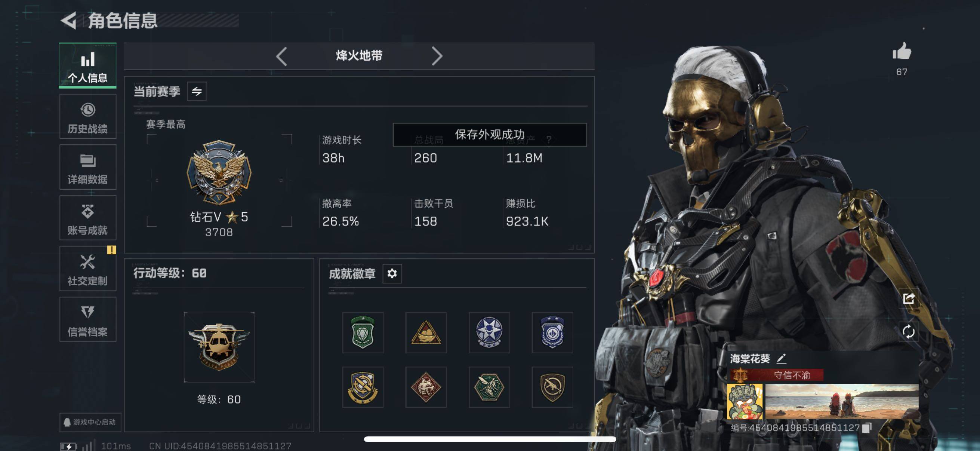Click the player avatar thumbnail

[745, 402]
